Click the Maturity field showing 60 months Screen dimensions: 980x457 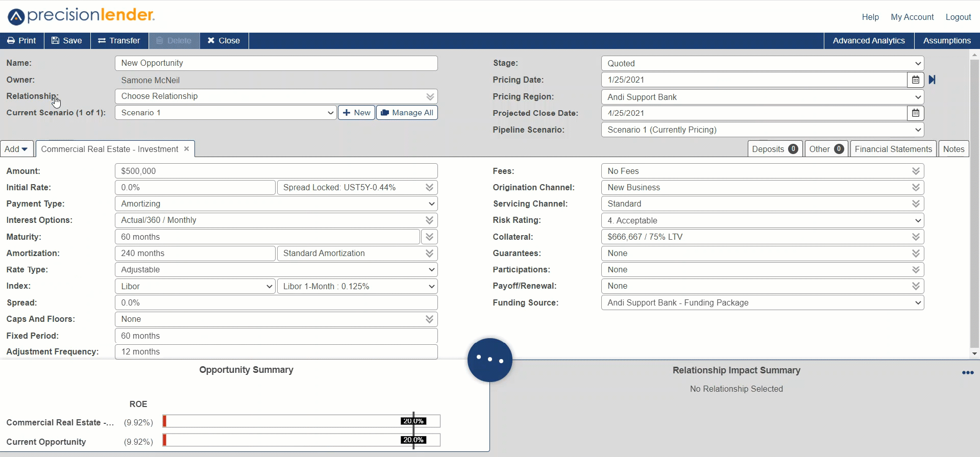(267, 237)
